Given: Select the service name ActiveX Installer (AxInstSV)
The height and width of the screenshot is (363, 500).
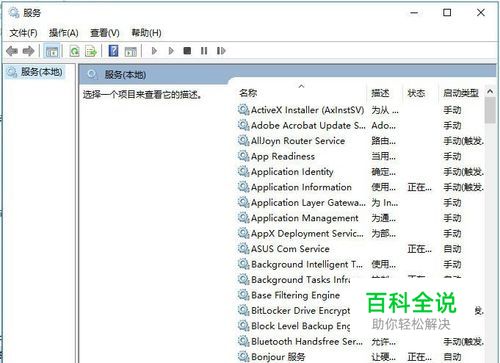Looking at the screenshot, I should [x=307, y=110].
